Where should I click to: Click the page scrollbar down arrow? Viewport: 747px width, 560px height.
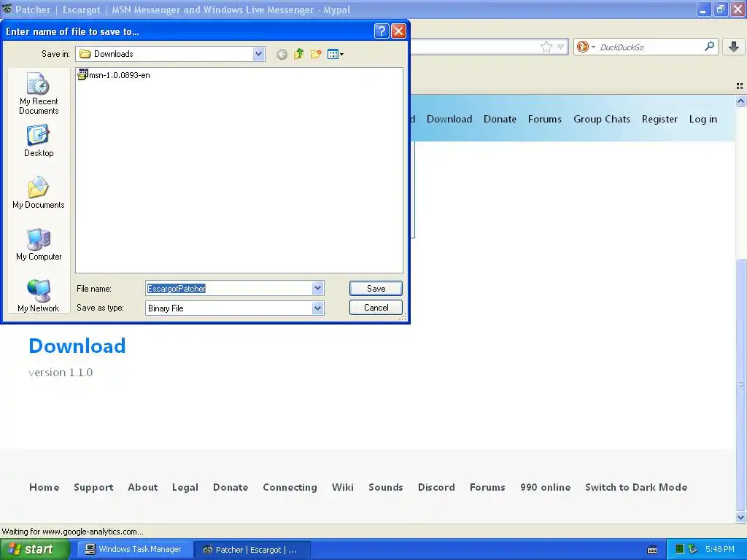coord(740,517)
